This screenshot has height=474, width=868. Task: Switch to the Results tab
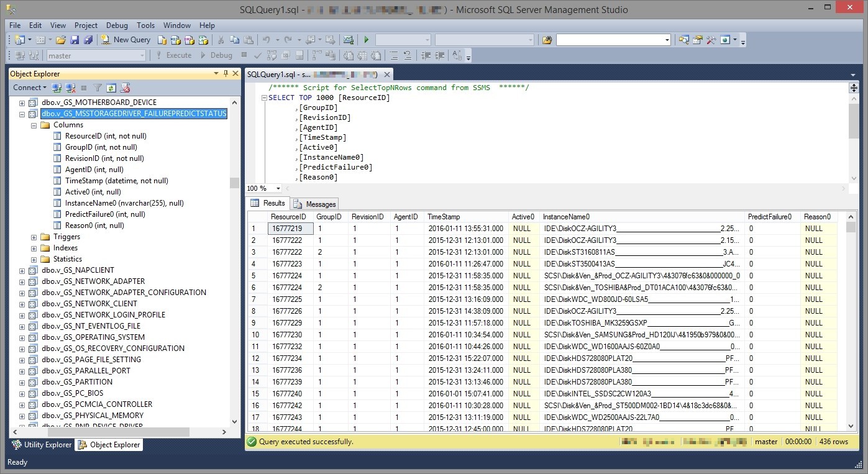point(268,203)
